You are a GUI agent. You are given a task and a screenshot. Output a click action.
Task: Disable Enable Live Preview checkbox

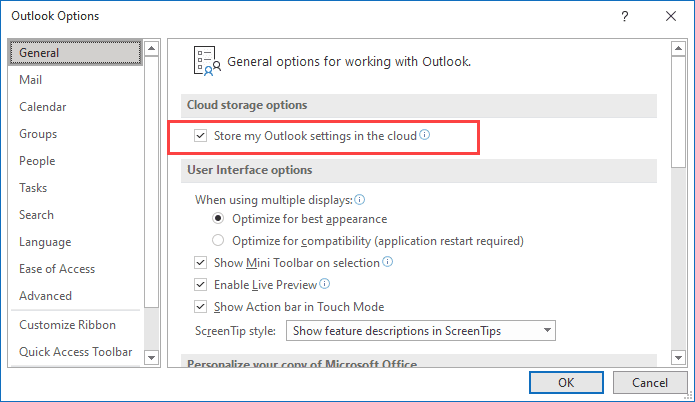coord(200,285)
